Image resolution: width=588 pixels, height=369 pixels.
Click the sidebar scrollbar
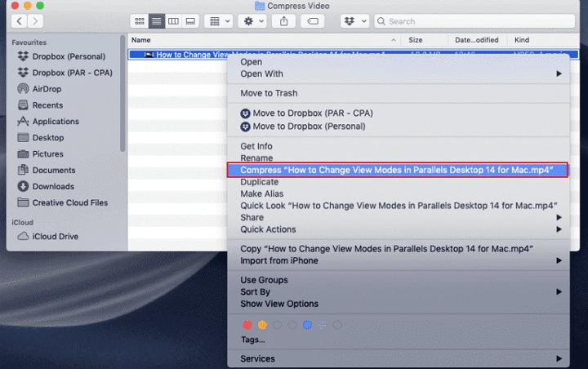[x=122, y=94]
